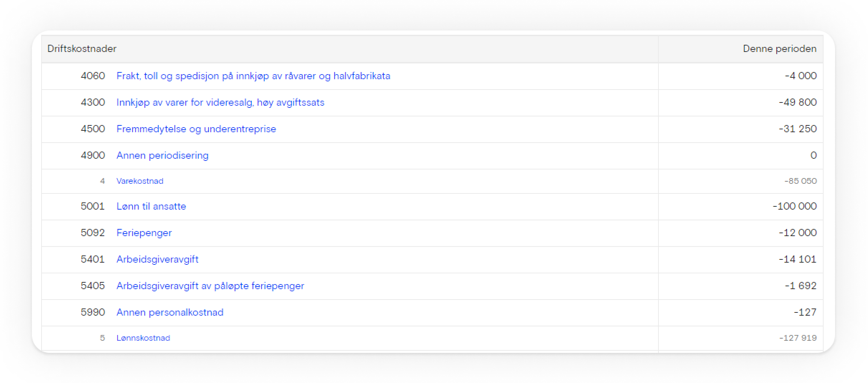Click the amount -31 250
Viewport: 868px width, 383px height.
[x=798, y=129]
